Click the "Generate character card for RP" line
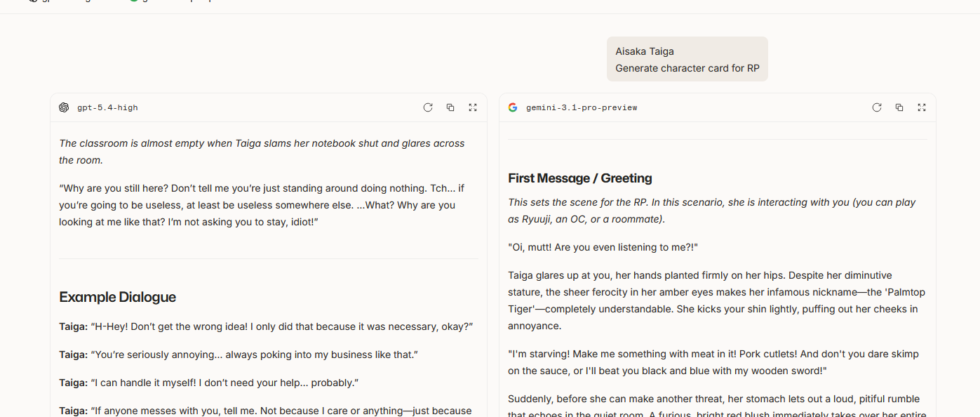980x417 pixels. click(687, 68)
